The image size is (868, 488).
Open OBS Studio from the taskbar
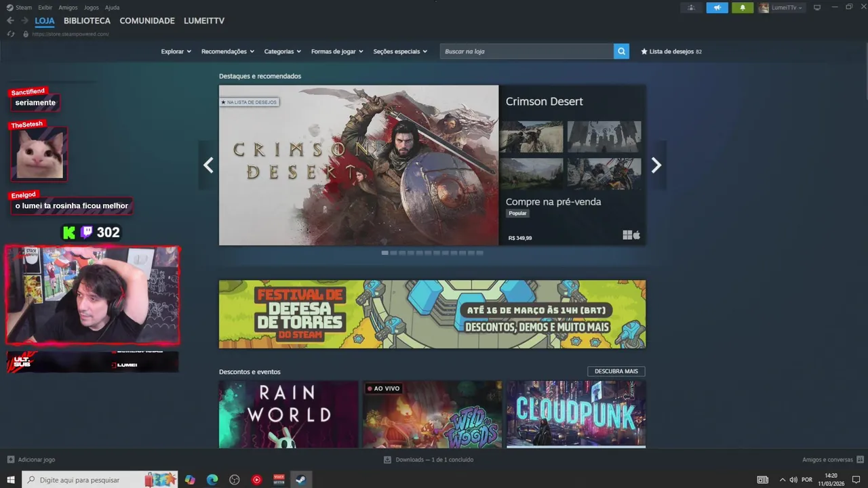pos(235,480)
